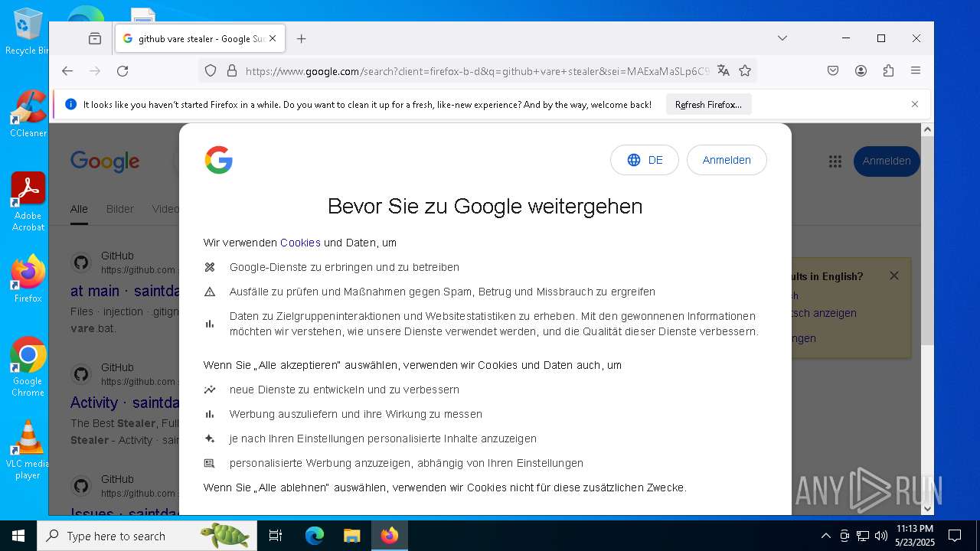The width and height of the screenshot is (980, 551).
Task: View site security padlock information
Action: [232, 70]
